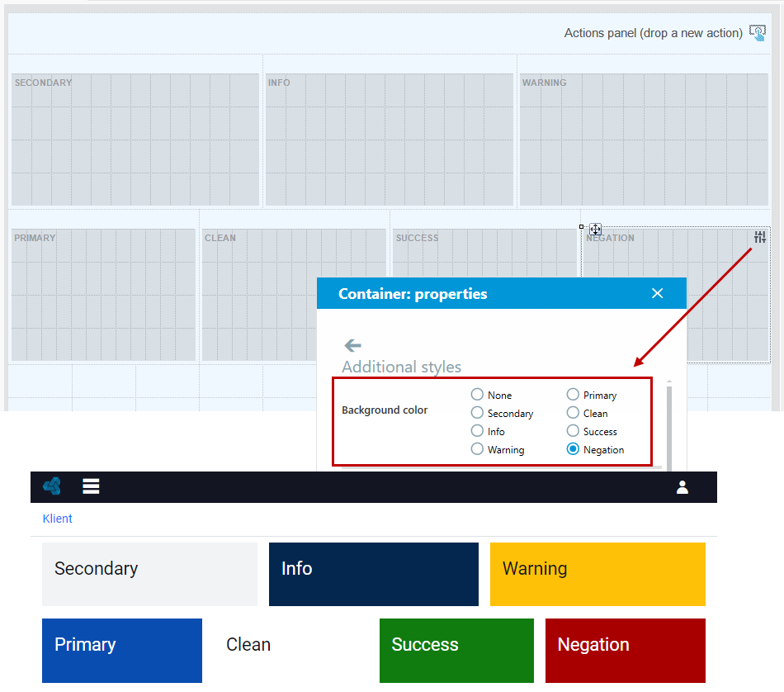Screen dimensions: 784x692
Task: Click the move handle on the Negation container
Action: (595, 230)
